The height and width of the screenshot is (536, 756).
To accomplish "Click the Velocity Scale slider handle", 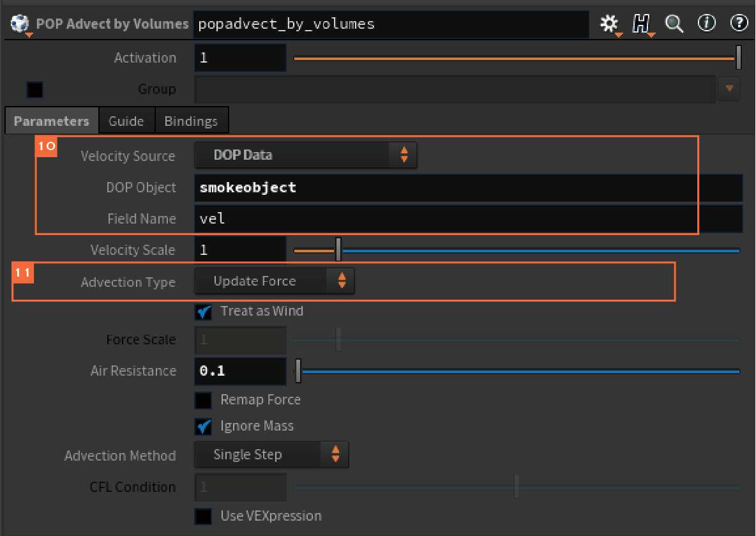I will [338, 250].
